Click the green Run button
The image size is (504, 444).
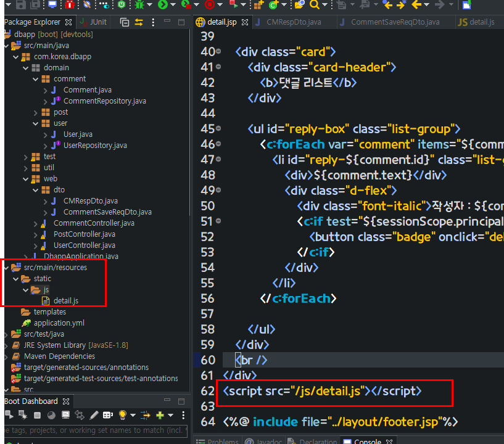[163, 4]
